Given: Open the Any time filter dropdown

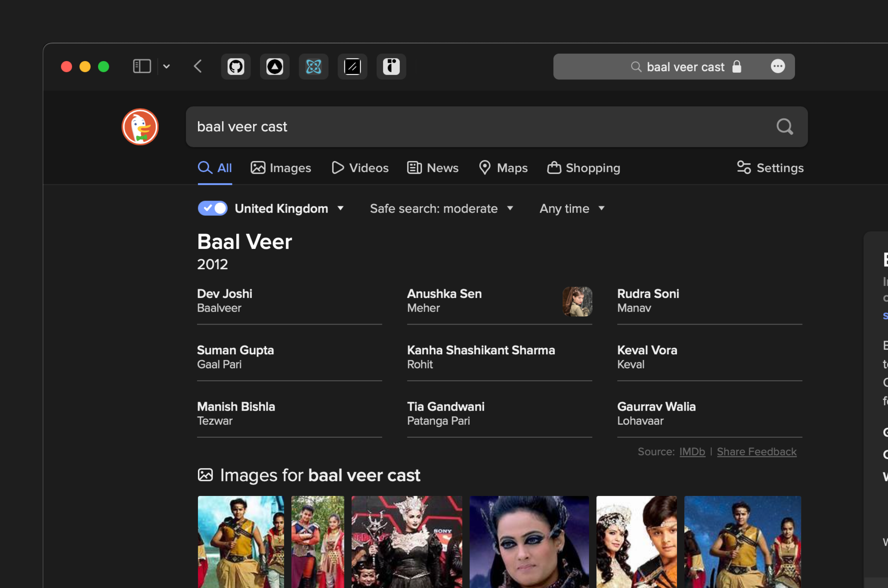Looking at the screenshot, I should [572, 209].
